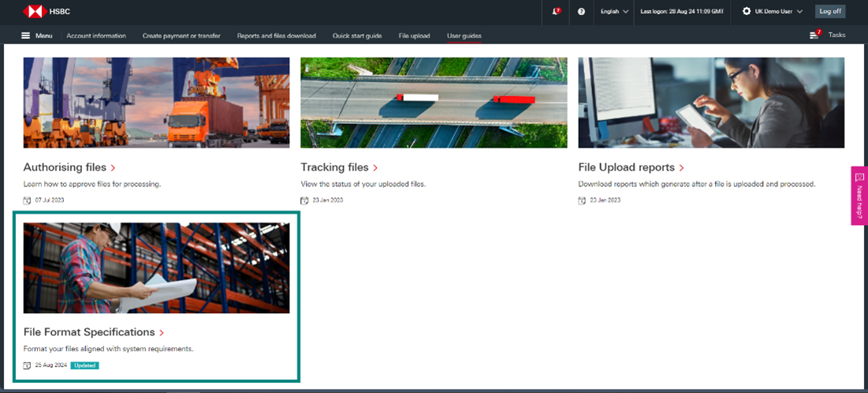Click the Need help? side tab
868x393 pixels.
click(859, 195)
